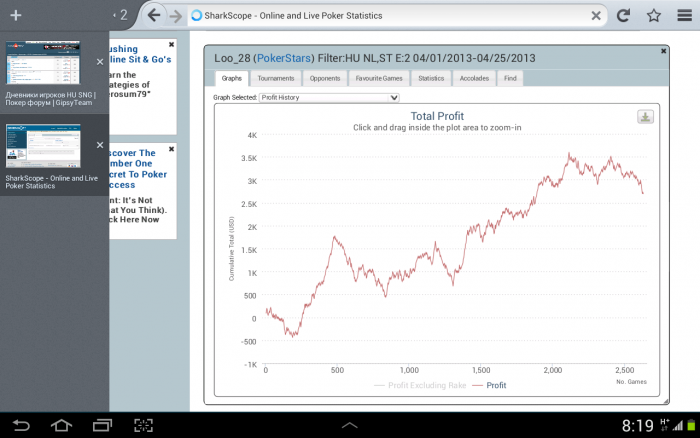Tap the screenshot capture icon in navigation bar
The height and width of the screenshot is (438, 700).
tap(143, 425)
